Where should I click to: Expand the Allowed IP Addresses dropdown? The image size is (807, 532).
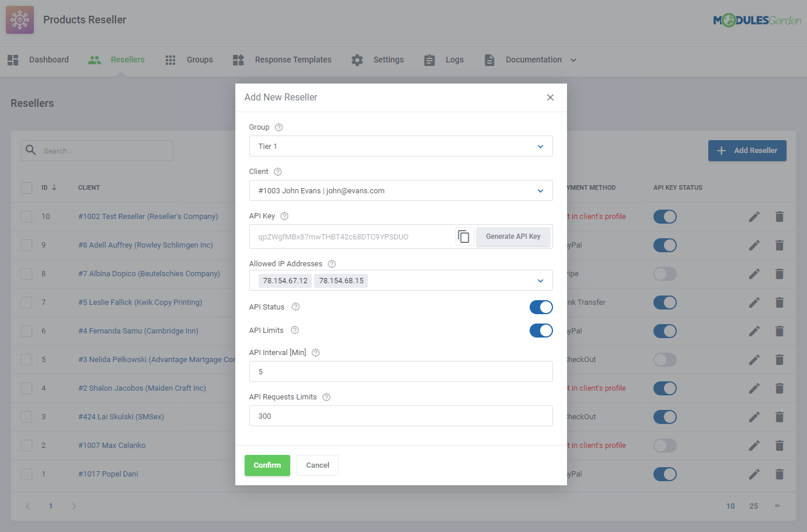tap(540, 280)
